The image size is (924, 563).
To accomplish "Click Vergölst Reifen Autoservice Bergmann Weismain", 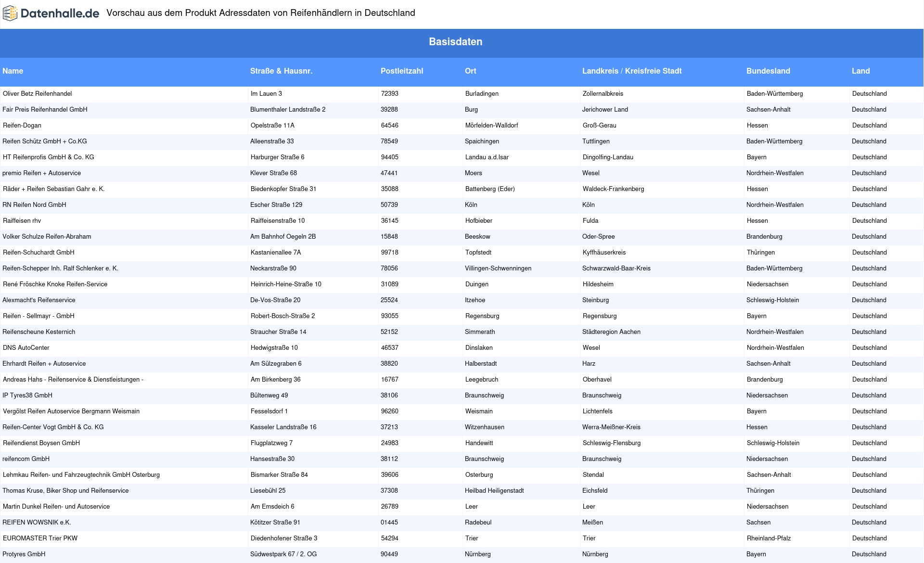I will (x=71, y=411).
